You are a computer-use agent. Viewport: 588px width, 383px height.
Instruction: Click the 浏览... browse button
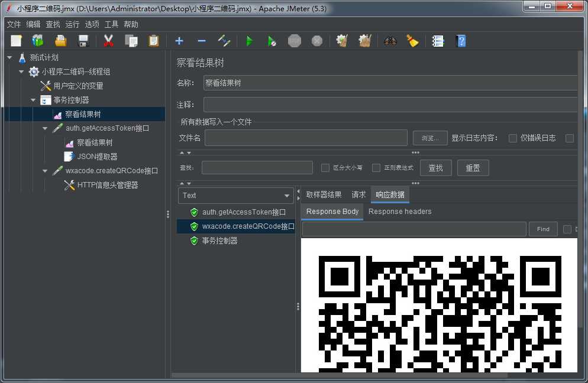(430, 138)
